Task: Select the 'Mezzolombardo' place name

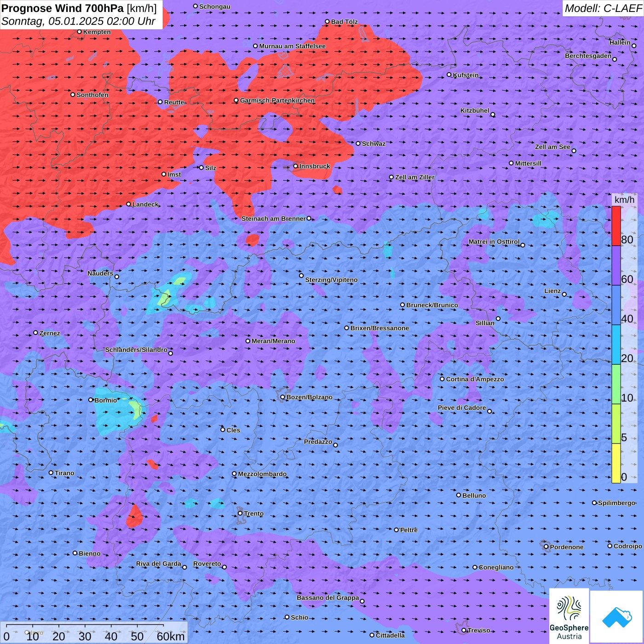Action: coord(262,474)
